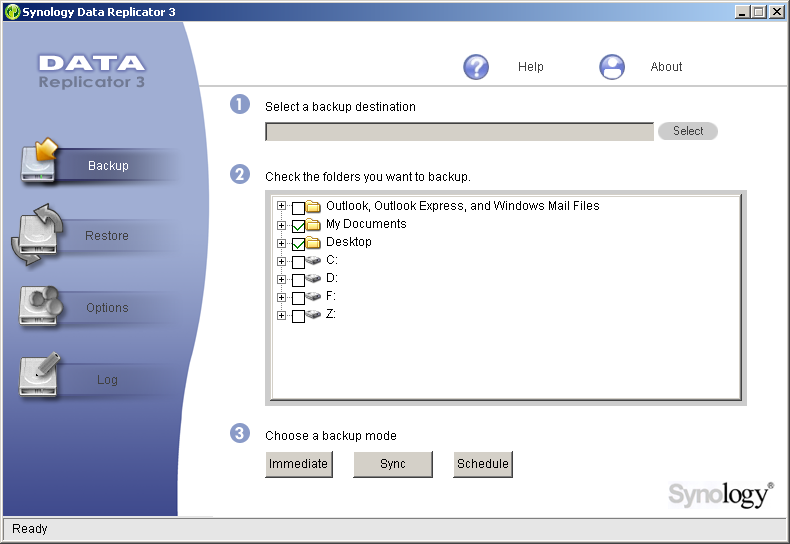This screenshot has width=790, height=544.
Task: Open the Backup drive icon in sidebar
Action: point(39,161)
